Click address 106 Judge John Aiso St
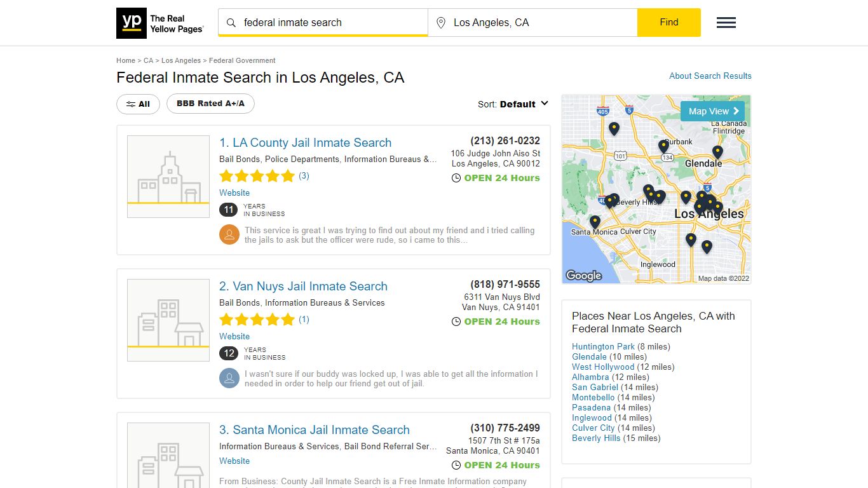Screen dimensions: 868x488 pos(496,153)
